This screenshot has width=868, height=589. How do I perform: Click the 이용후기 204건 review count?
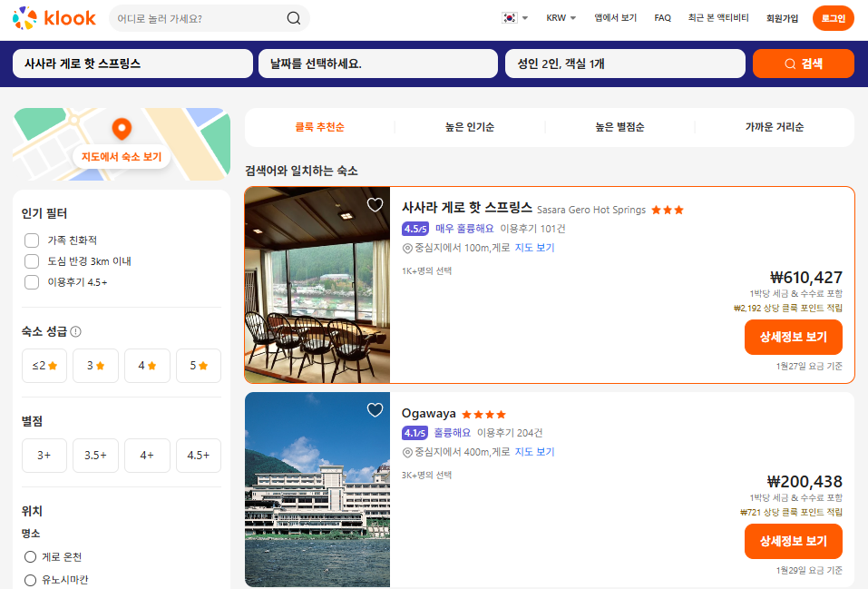(x=510, y=433)
